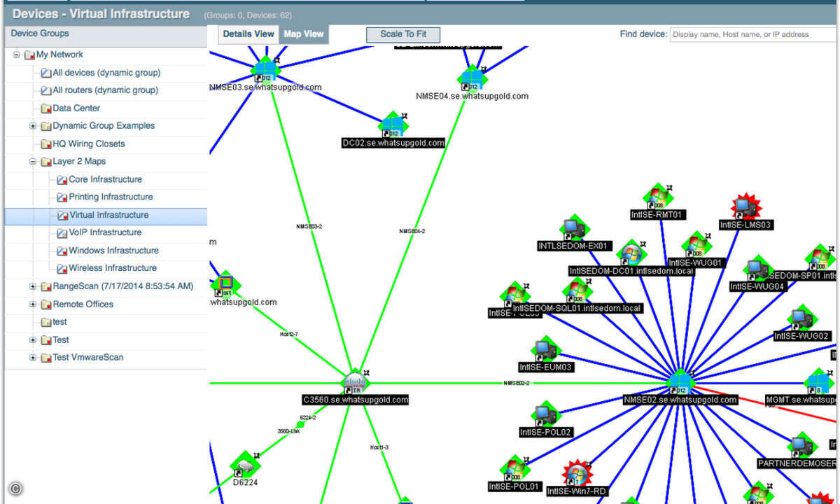Select the IntlSE-POL02 computer icon
Image resolution: width=840 pixels, height=504 pixels.
coord(546,415)
